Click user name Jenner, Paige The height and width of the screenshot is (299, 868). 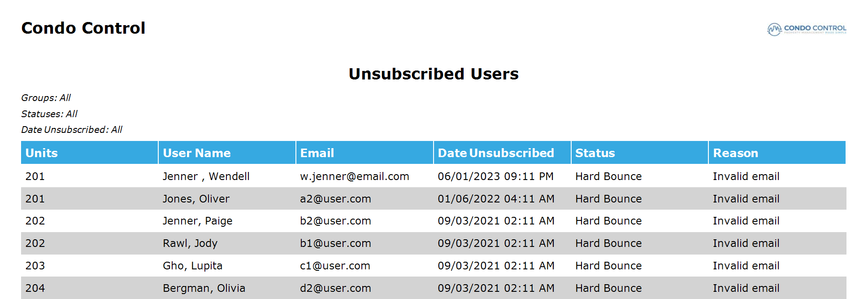tap(197, 221)
